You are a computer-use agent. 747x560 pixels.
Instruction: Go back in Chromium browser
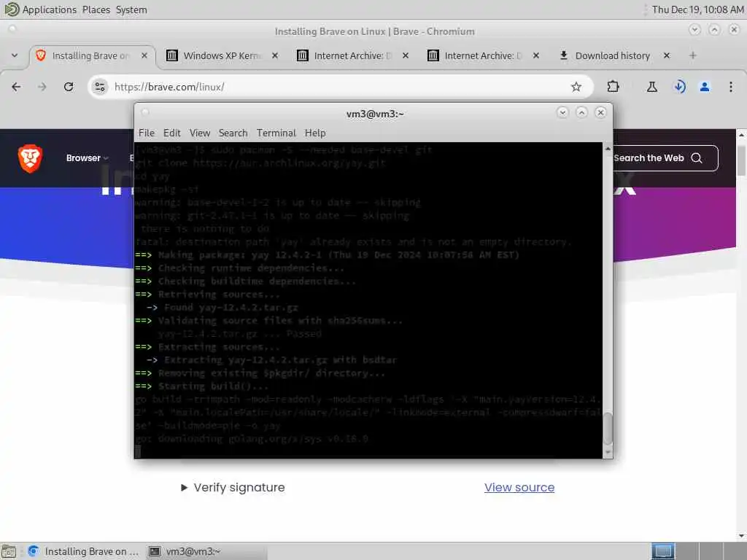coord(16,87)
